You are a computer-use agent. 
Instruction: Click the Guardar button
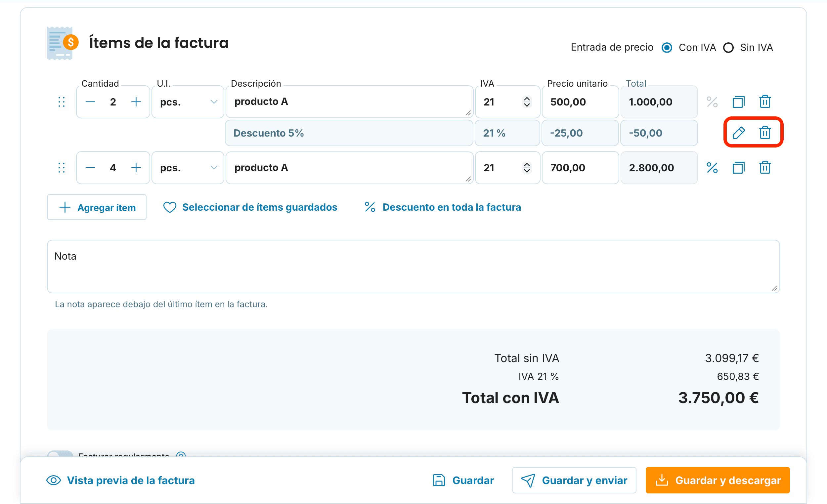pos(463,480)
